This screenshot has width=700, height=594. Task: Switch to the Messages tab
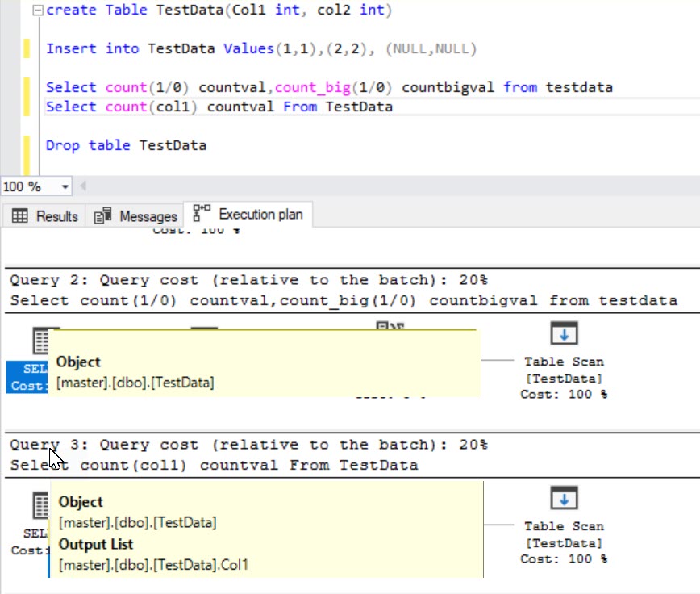click(135, 216)
